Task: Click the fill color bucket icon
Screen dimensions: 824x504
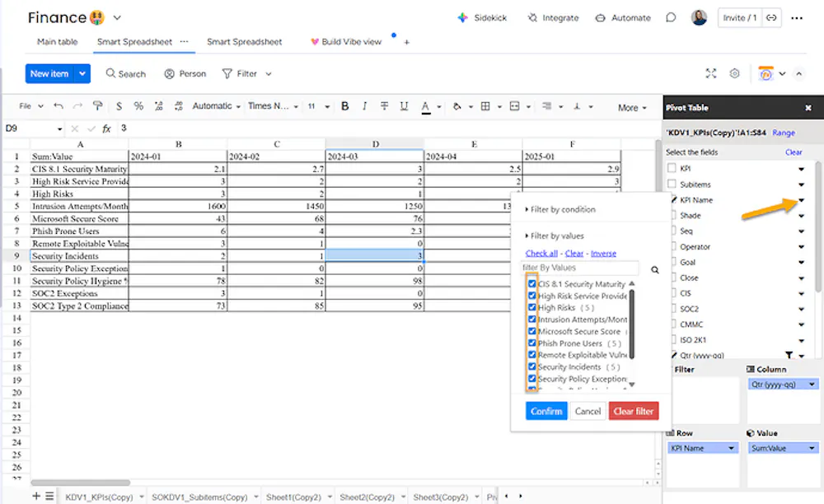Action: (456, 106)
